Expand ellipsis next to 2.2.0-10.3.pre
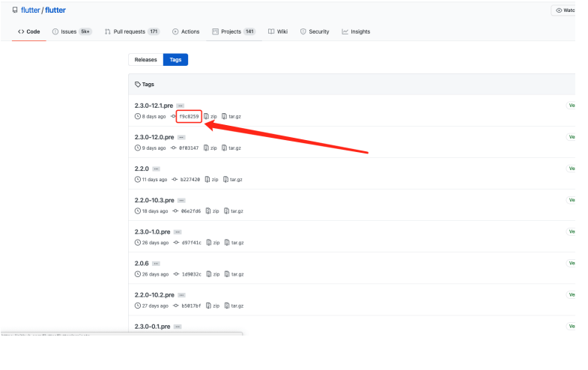The image size is (588, 370). coord(181,200)
